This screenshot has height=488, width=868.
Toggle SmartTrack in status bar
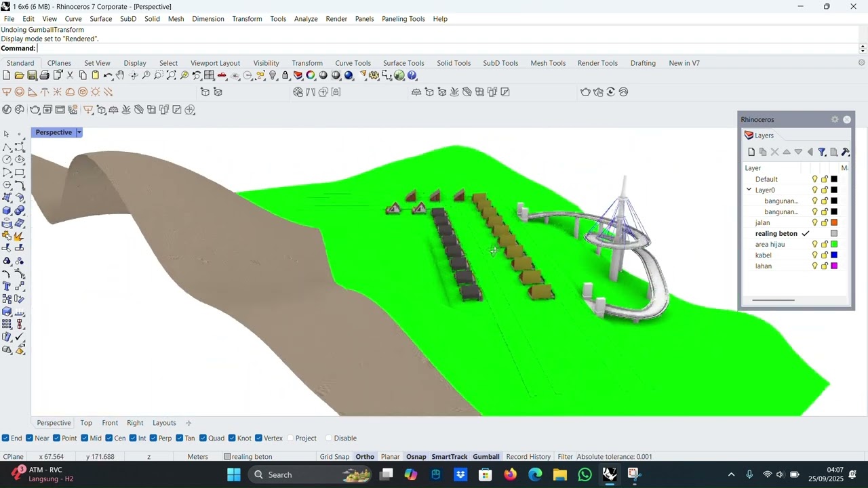(450, 457)
